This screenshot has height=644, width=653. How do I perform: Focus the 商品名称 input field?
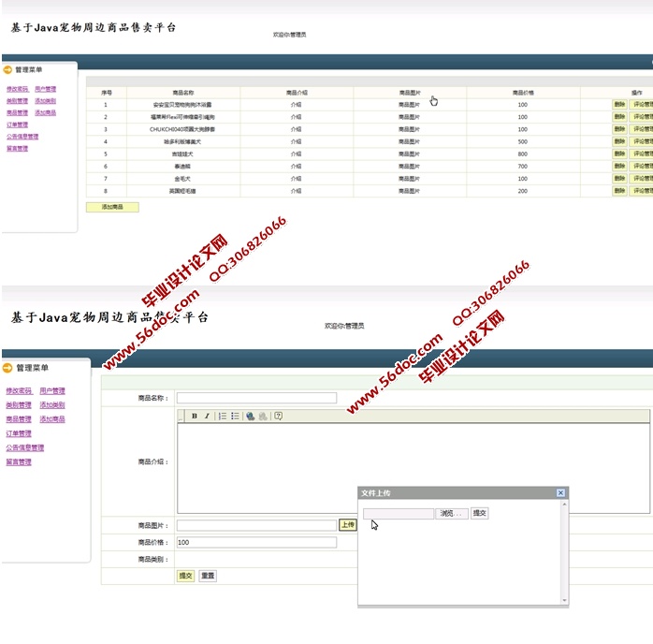coord(256,398)
